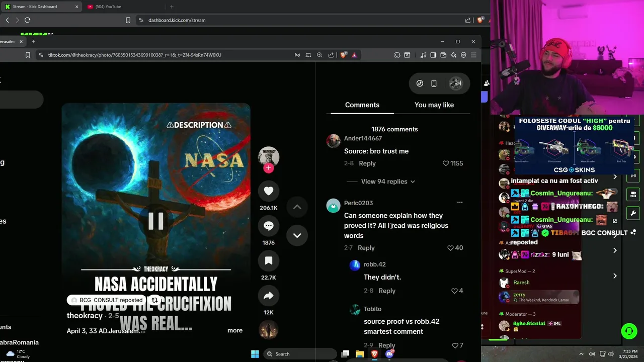The image size is (644, 362).
Task: Open the Brave Shields lion icon in the TikTok window
Action: [344, 55]
